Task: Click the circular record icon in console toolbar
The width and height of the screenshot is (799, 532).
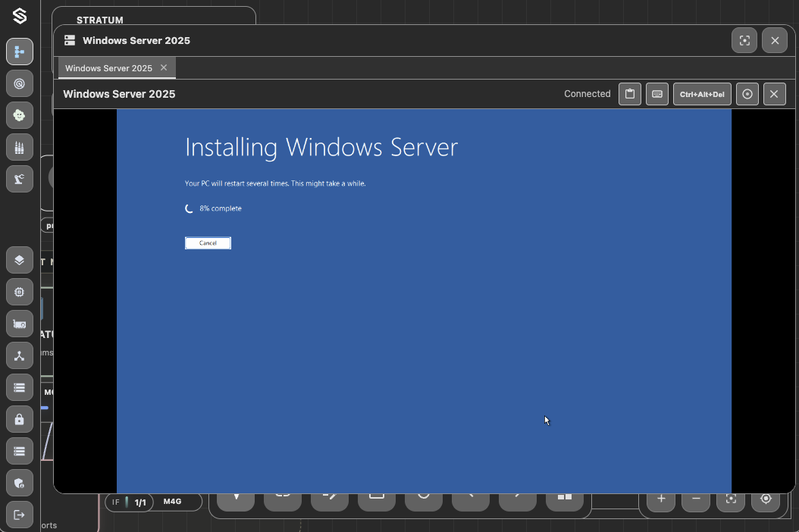Action: [x=747, y=94]
